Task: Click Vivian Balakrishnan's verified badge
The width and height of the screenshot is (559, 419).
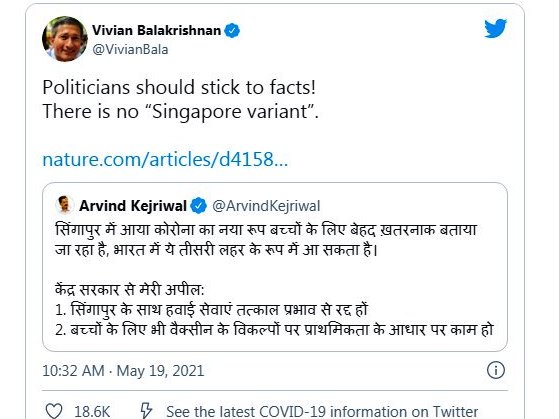Action: coord(232,31)
